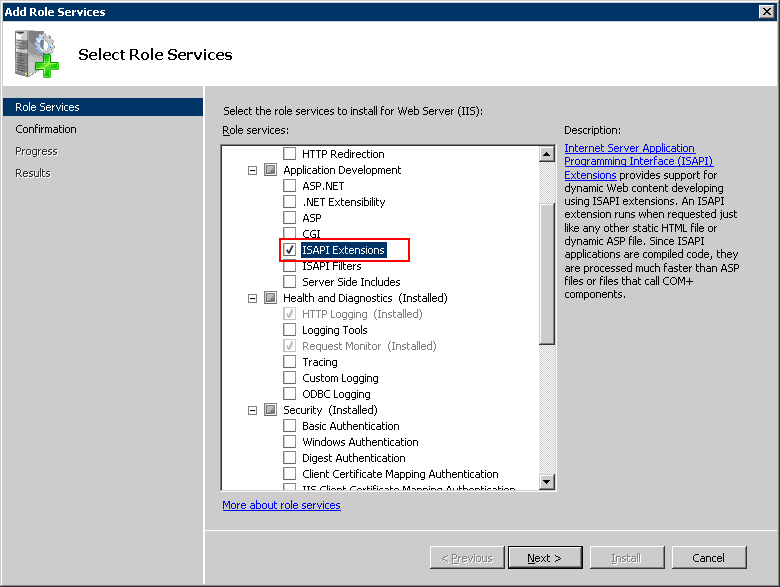Image resolution: width=780 pixels, height=587 pixels.
Task: Click the role services scrollbar thumb
Action: coord(547,274)
